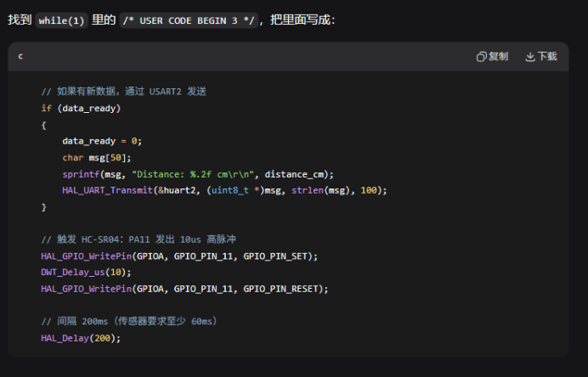The image size is (588, 377).
Task: Click the HAL_GPIO_WritePin GPIO_PIN_SET line
Action: 179,256
